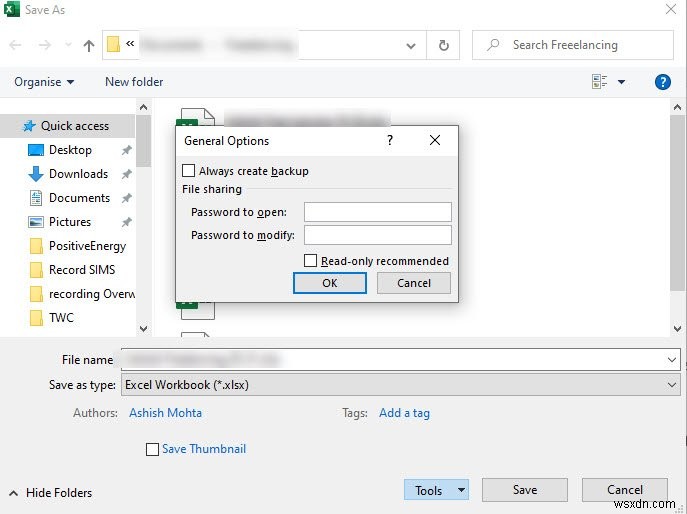Enable the Save Thumbnail checkbox
The height and width of the screenshot is (514, 687).
click(152, 449)
